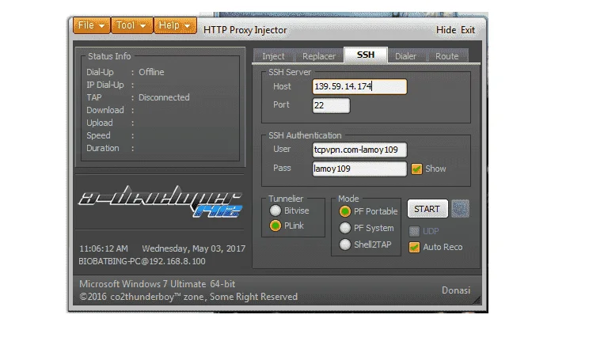Click the 'Disconnected' TAP status text

coord(164,97)
